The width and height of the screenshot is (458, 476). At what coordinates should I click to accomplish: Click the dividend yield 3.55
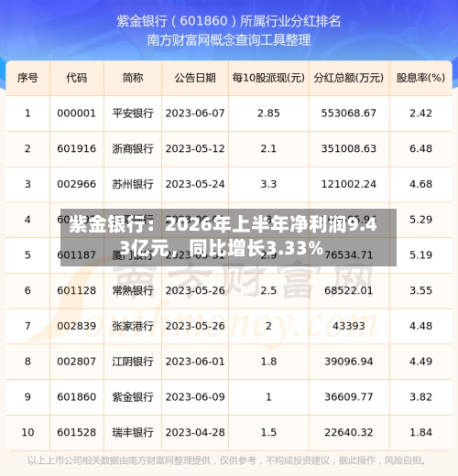[x=420, y=290]
